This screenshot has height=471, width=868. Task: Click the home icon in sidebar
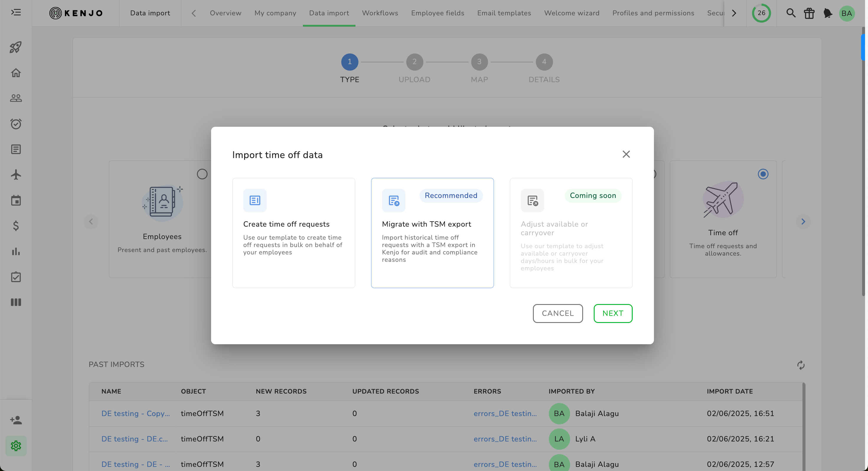pyautogui.click(x=16, y=73)
